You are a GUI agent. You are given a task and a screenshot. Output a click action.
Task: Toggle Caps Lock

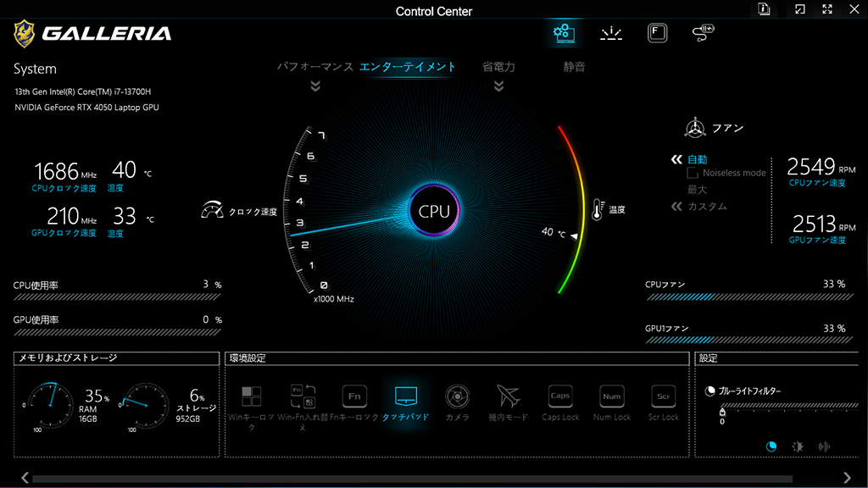coord(560,396)
